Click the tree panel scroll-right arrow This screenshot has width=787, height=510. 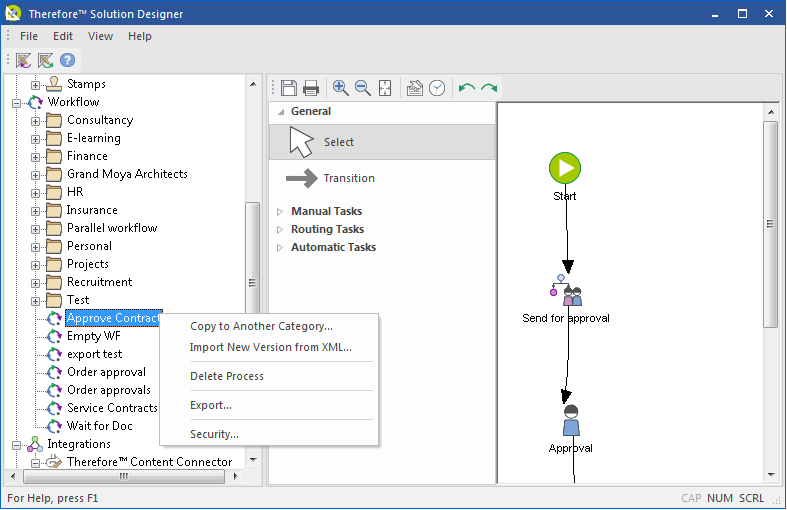(236, 476)
